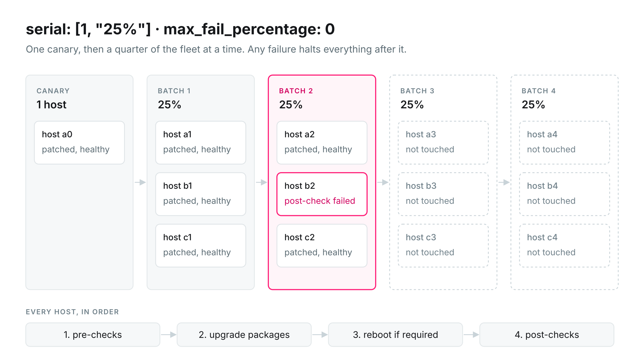The width and height of the screenshot is (644, 362).
Task: Select host c1 patched card
Action: point(201,246)
